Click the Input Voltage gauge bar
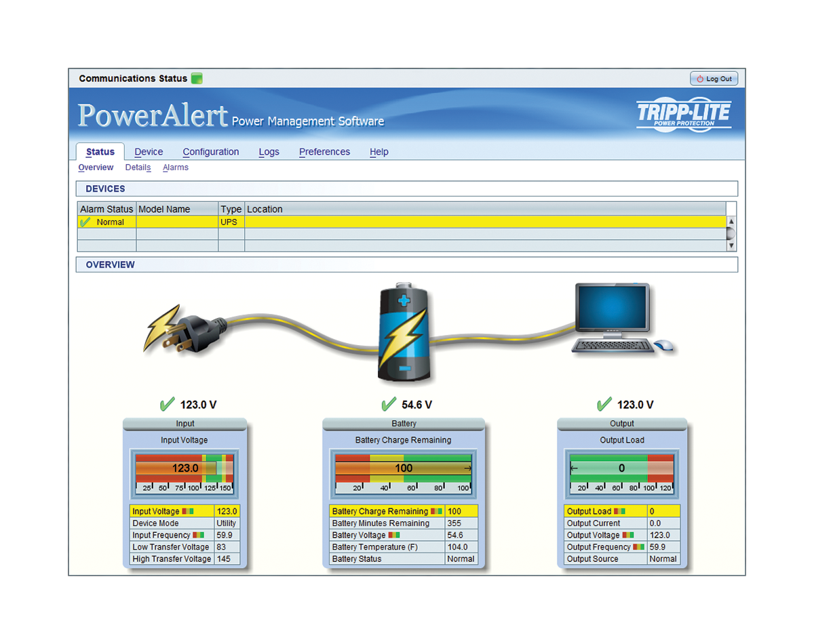Screen dimensions: 814x644 185,468
